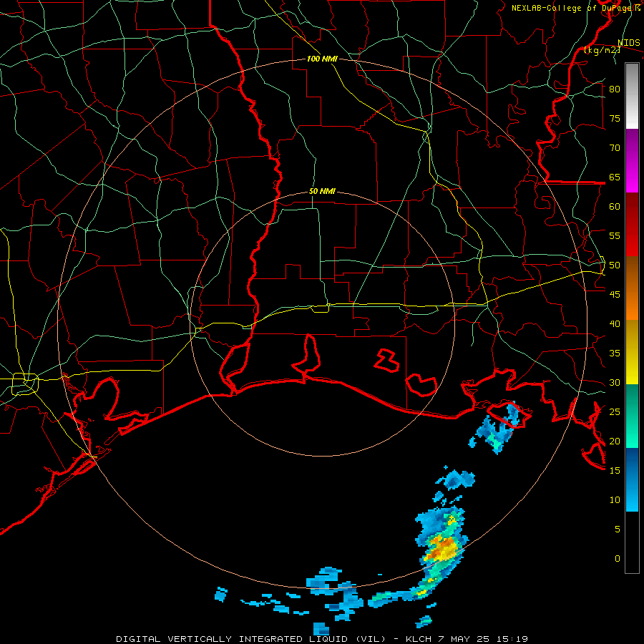644x644 pixels.
Task: Click the 65 value on the color scale
Action: [x=615, y=177]
